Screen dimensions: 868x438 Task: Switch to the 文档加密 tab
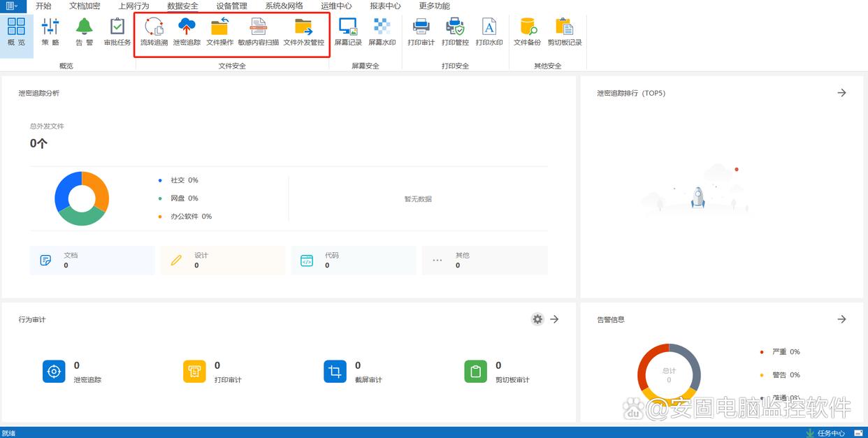pos(85,6)
